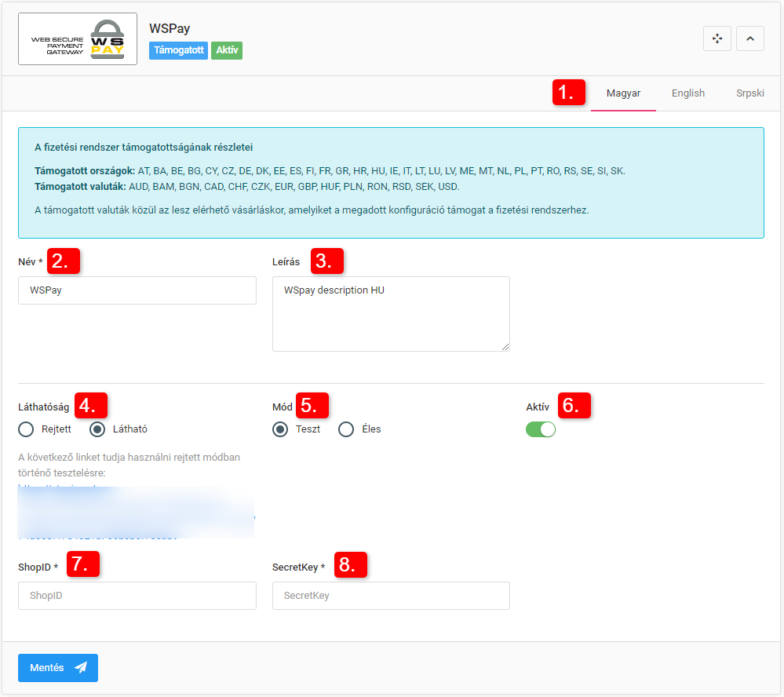Viewport: 784px width, 697px height.
Task: Choose Teszt mode radio button
Action: [x=280, y=429]
